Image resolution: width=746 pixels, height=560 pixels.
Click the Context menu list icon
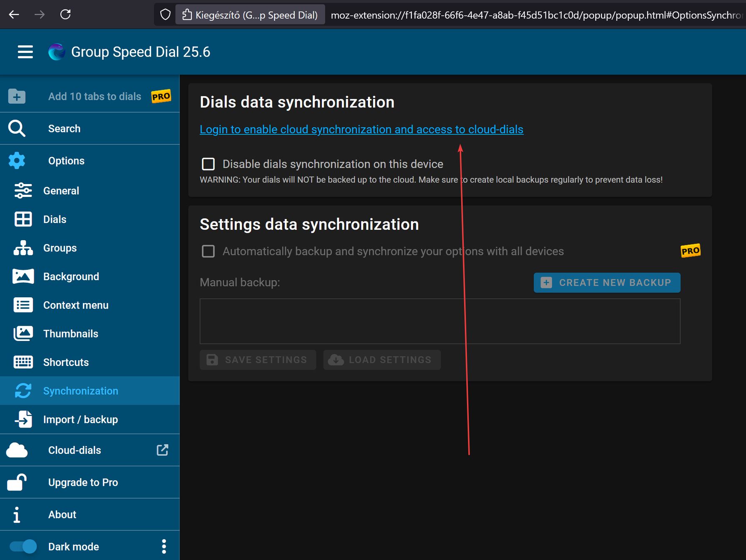click(x=23, y=305)
